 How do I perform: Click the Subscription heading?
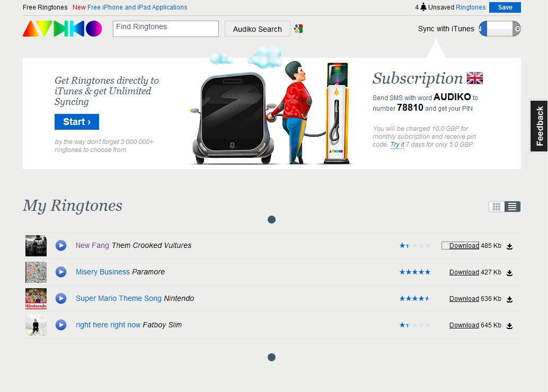[x=418, y=78]
